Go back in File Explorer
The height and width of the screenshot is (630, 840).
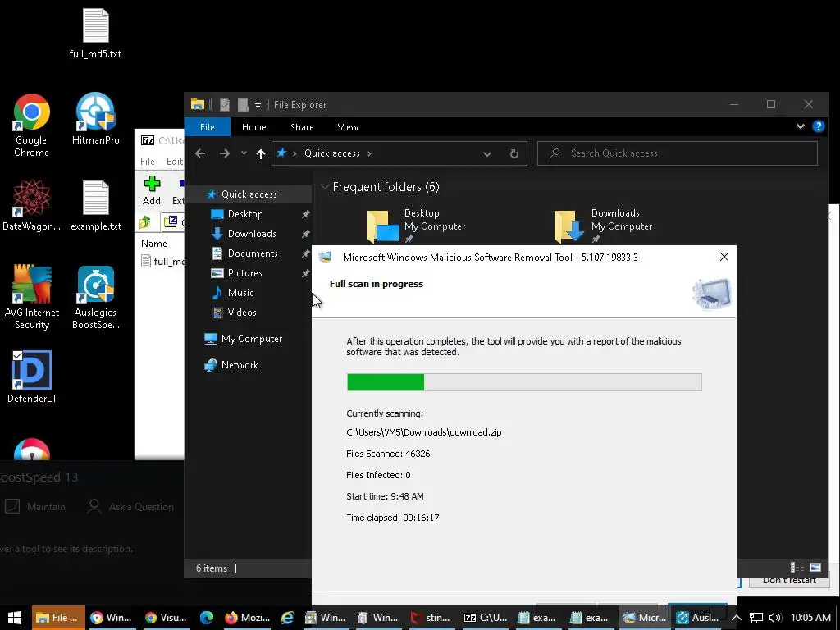[200, 153]
